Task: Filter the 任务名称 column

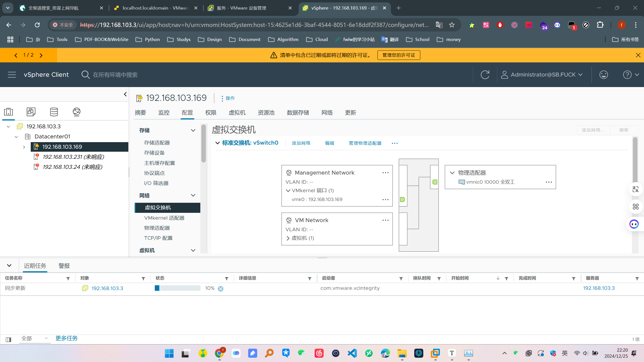Action: pyautogui.click(x=68, y=278)
